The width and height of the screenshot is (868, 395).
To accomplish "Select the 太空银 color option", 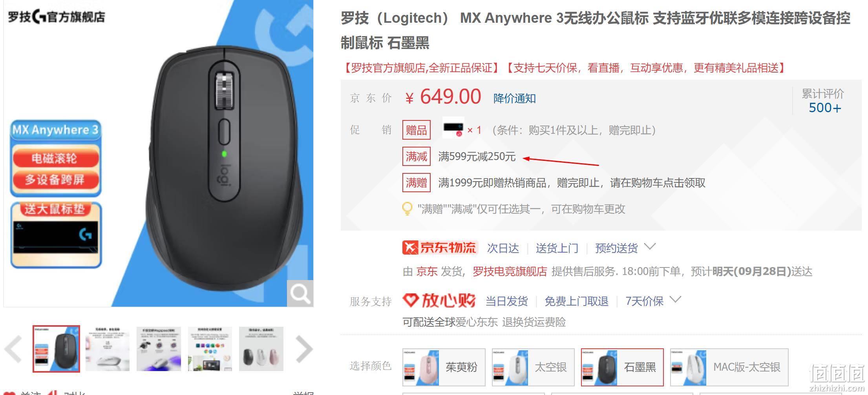I will coord(533,367).
